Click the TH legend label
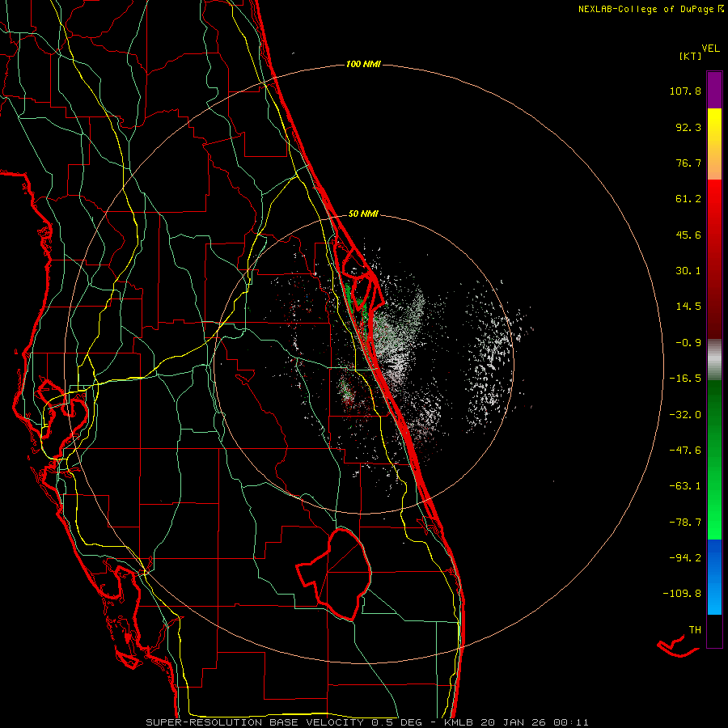The height and width of the screenshot is (728, 728). [x=695, y=630]
